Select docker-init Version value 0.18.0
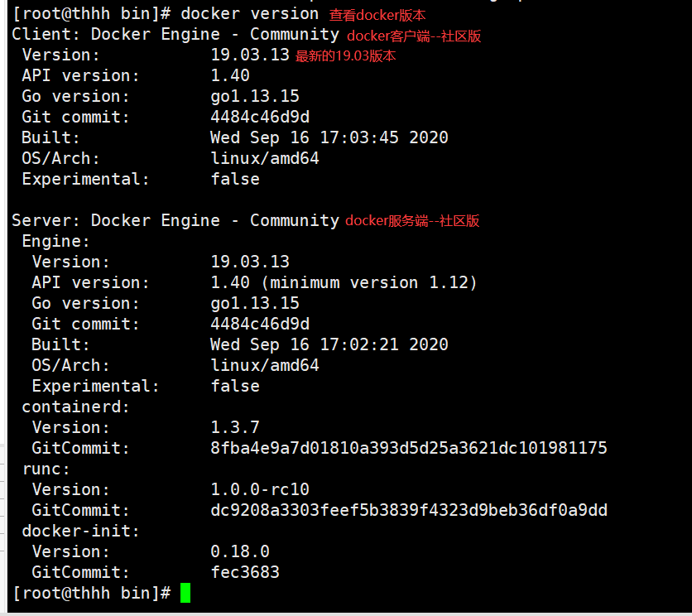Image resolution: width=692 pixels, height=616 pixels. click(x=240, y=551)
